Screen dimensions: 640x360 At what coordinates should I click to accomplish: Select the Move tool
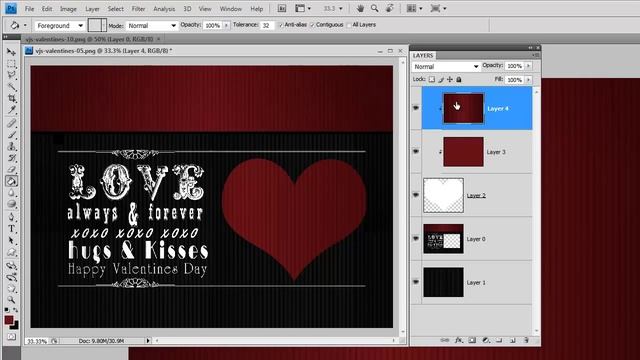[x=11, y=52]
